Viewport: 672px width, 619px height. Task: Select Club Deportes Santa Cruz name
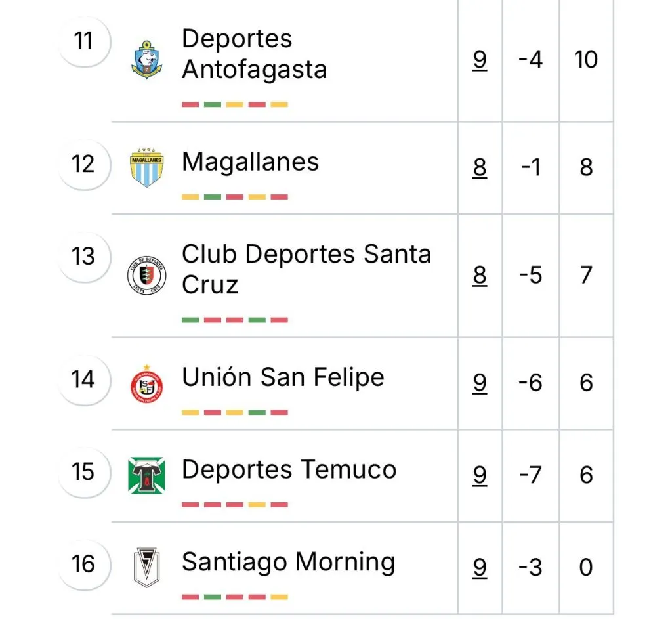click(306, 269)
